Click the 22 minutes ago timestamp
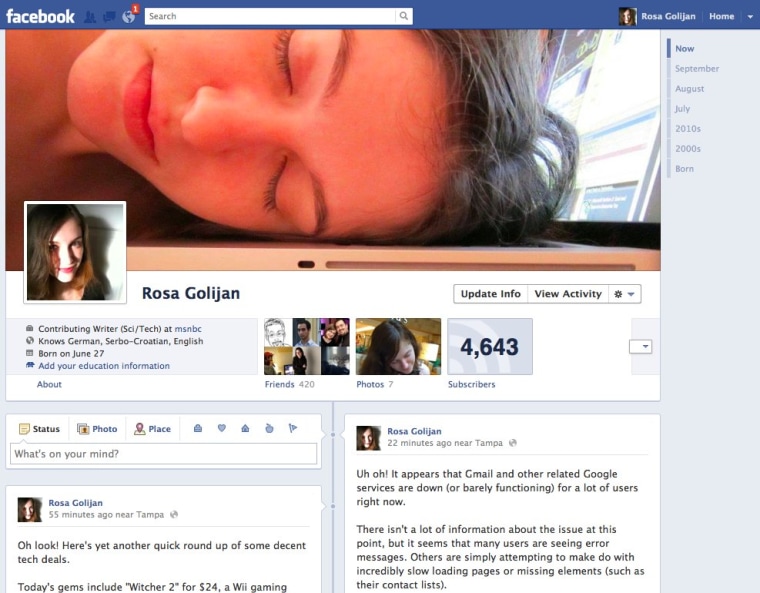This screenshot has height=593, width=760. pyautogui.click(x=416, y=443)
